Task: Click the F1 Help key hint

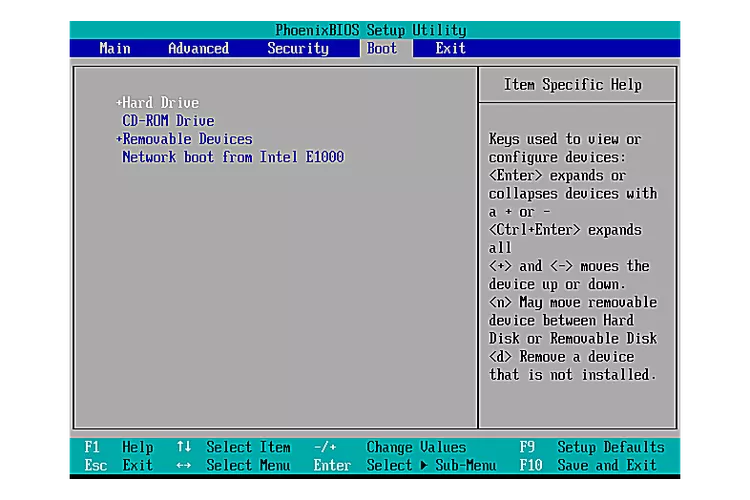Action: point(119,447)
